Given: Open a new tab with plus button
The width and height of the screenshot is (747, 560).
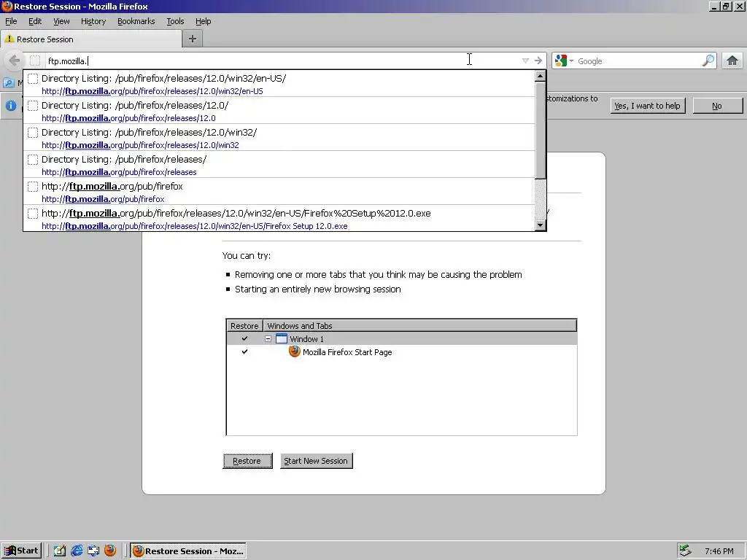Looking at the screenshot, I should [193, 39].
